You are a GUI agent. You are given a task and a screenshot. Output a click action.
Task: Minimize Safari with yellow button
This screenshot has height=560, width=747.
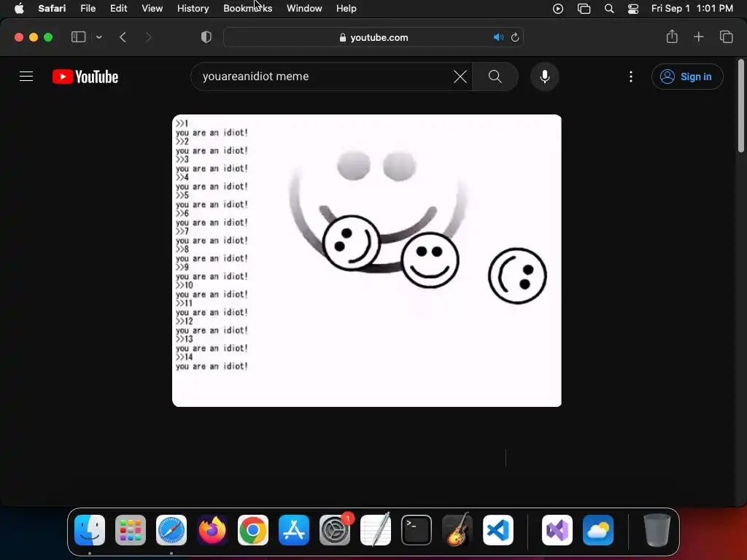[34, 37]
